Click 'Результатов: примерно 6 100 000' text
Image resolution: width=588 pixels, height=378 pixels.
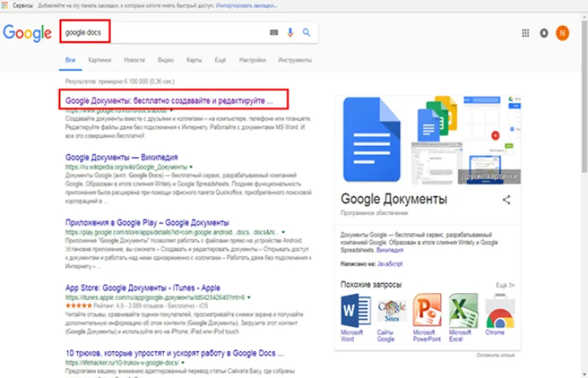(119, 81)
